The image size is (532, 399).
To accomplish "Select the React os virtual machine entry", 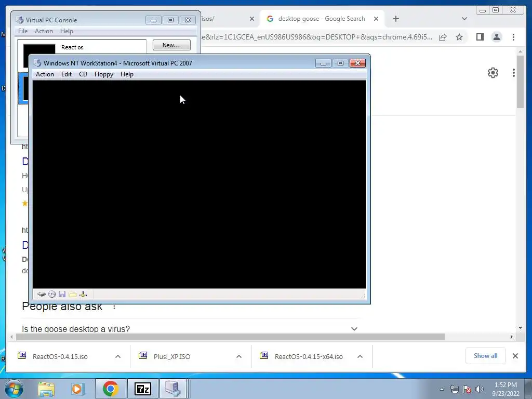I will (x=82, y=47).
